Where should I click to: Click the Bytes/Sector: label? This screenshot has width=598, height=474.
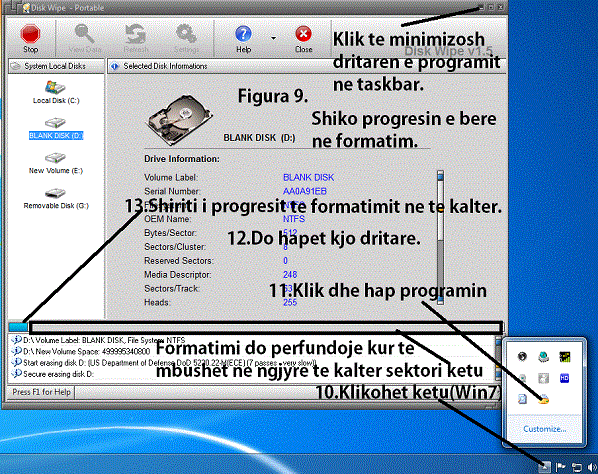[x=170, y=233]
